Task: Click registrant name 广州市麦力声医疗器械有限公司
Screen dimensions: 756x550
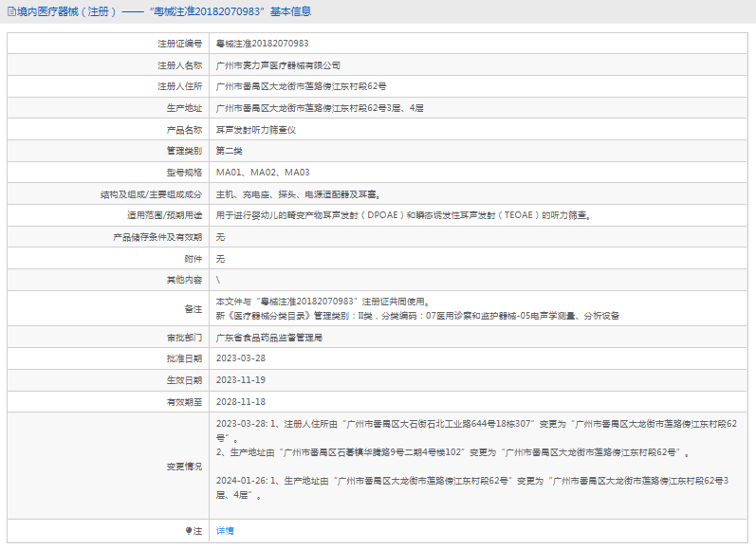Action: pyautogui.click(x=278, y=65)
